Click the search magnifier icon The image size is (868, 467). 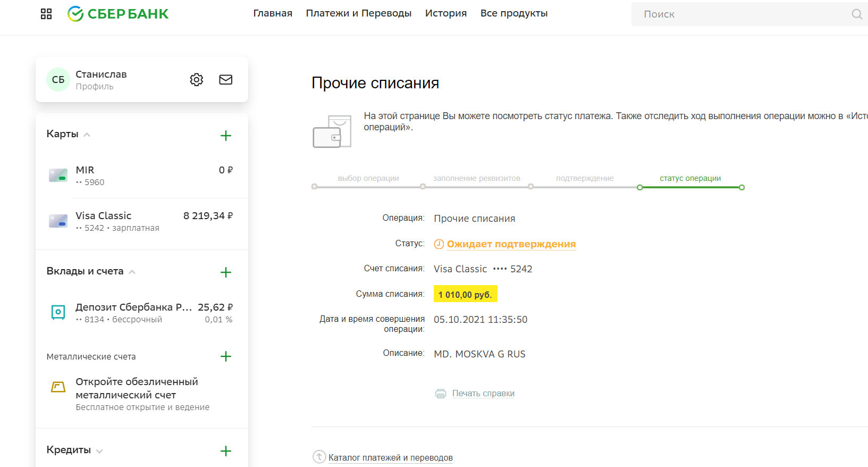coord(856,14)
